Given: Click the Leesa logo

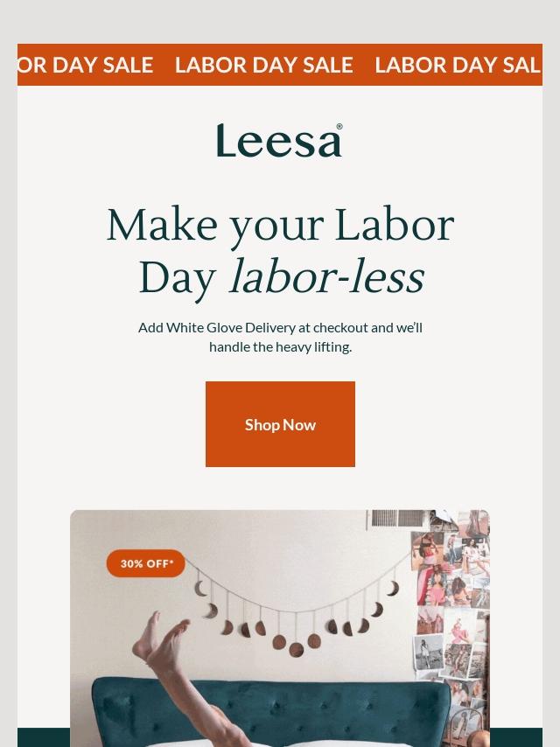Looking at the screenshot, I should [279, 140].
